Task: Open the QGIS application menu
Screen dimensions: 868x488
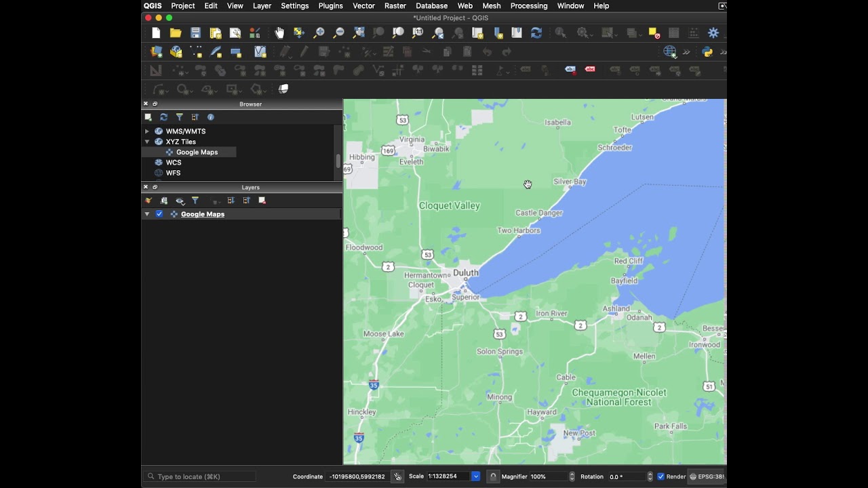Action: [x=153, y=5]
